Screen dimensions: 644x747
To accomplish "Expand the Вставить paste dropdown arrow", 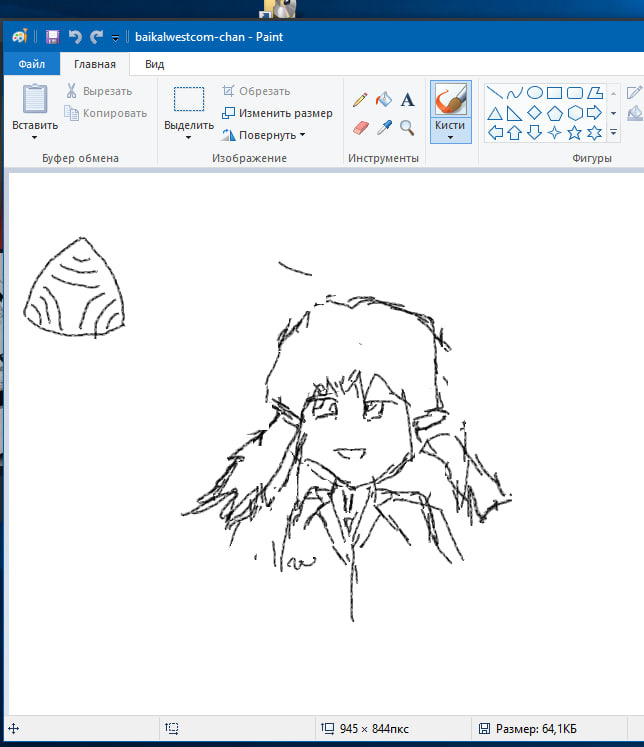I will pyautogui.click(x=35, y=138).
